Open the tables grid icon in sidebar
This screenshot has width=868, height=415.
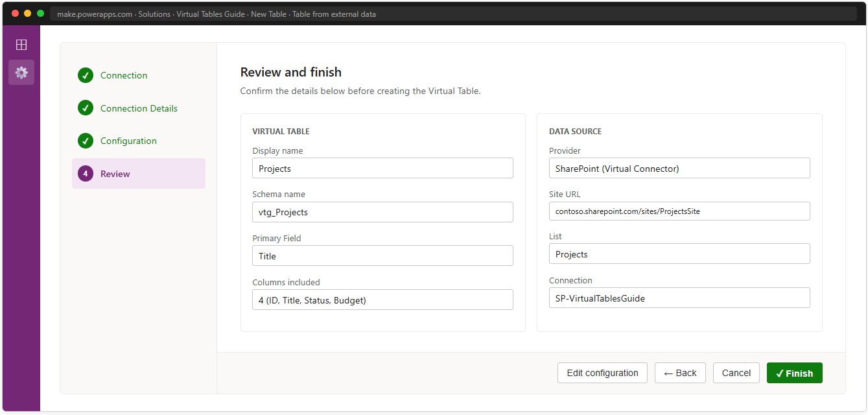[21, 45]
